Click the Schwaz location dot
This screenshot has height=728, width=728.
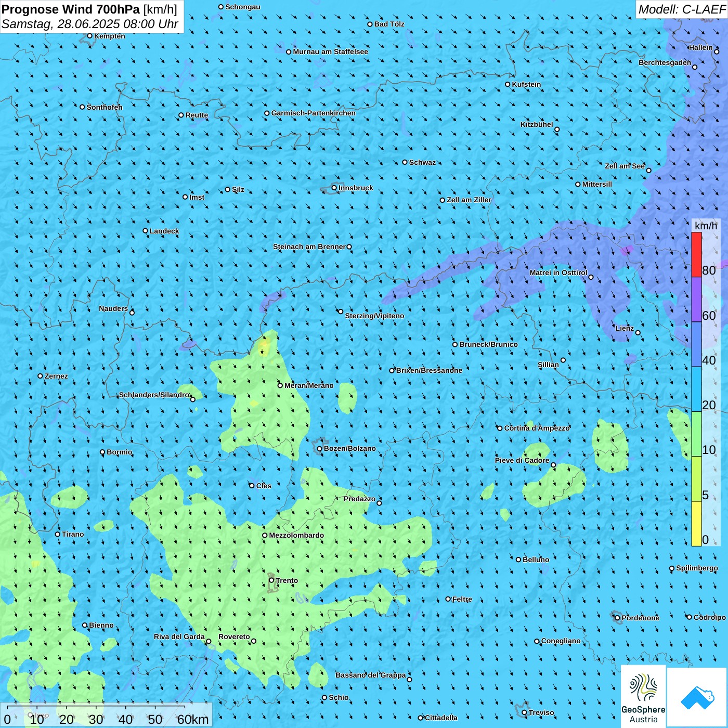(405, 162)
